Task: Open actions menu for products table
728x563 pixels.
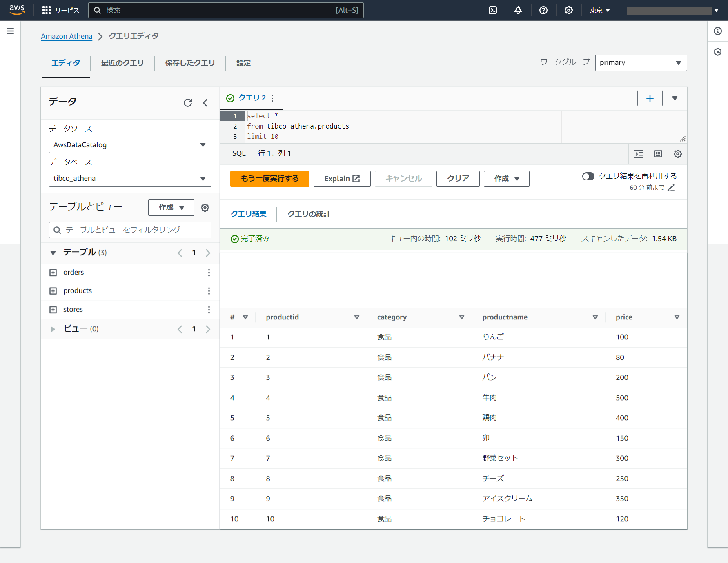Action: coord(209,291)
